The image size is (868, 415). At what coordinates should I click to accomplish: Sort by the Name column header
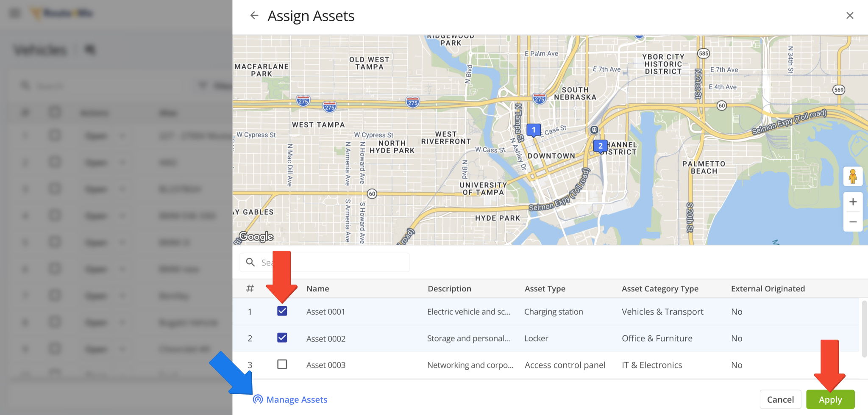click(317, 289)
